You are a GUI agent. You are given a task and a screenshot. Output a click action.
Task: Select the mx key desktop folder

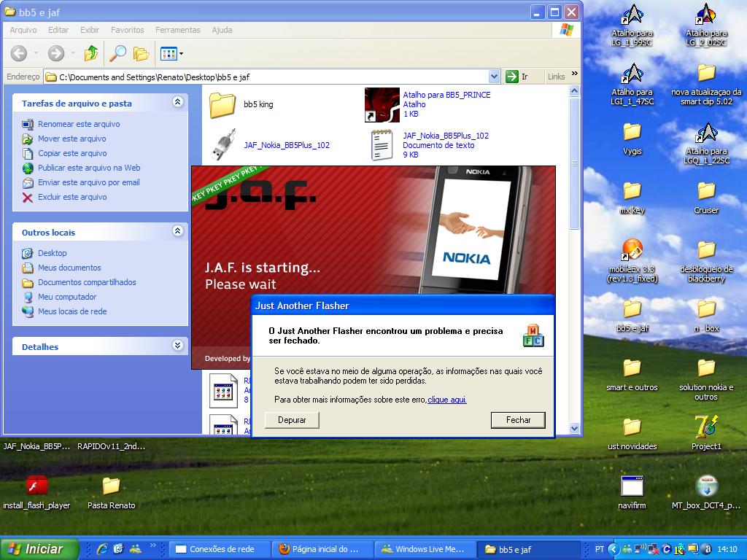pos(632,198)
